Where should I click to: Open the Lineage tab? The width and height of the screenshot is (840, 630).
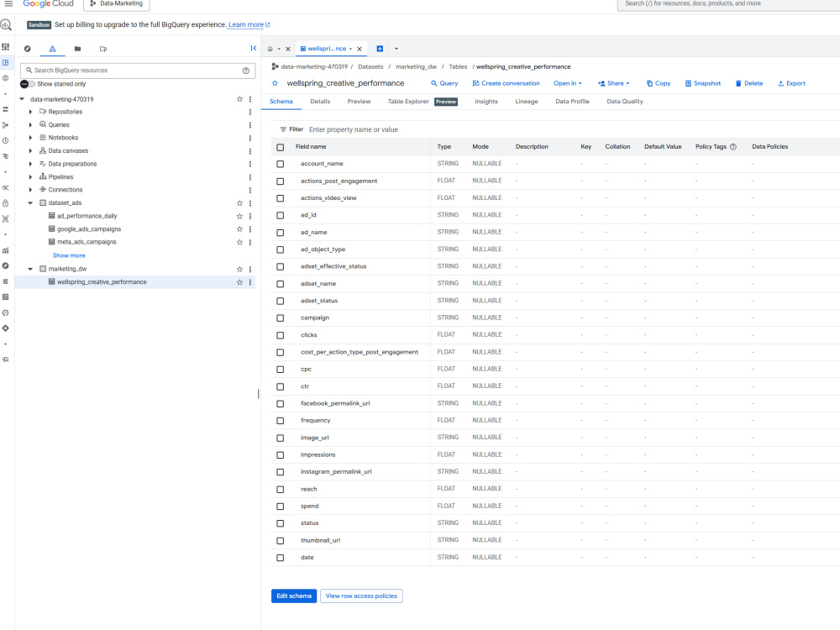point(526,102)
